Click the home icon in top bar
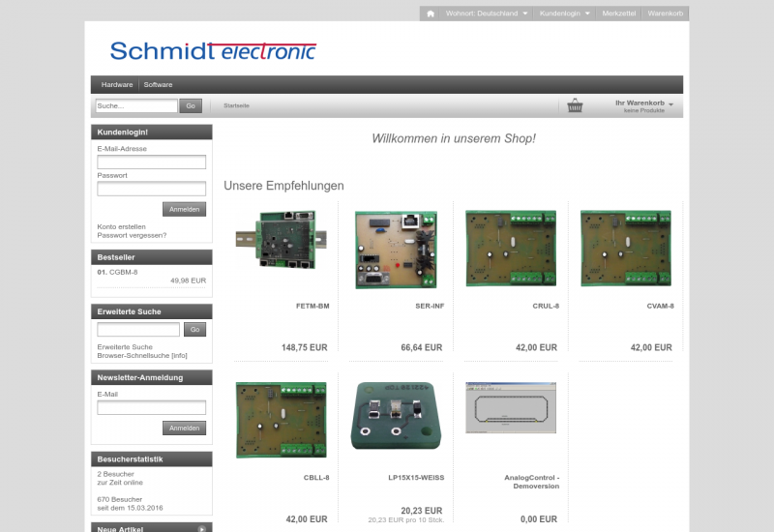The image size is (774, 532). pyautogui.click(x=431, y=14)
